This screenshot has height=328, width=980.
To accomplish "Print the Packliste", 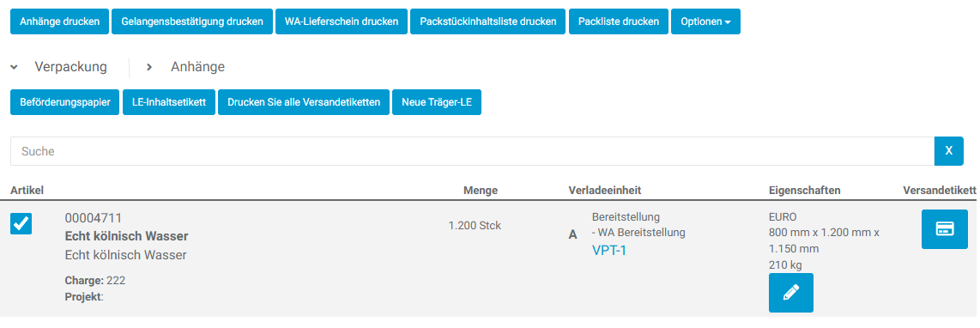I will tap(619, 21).
